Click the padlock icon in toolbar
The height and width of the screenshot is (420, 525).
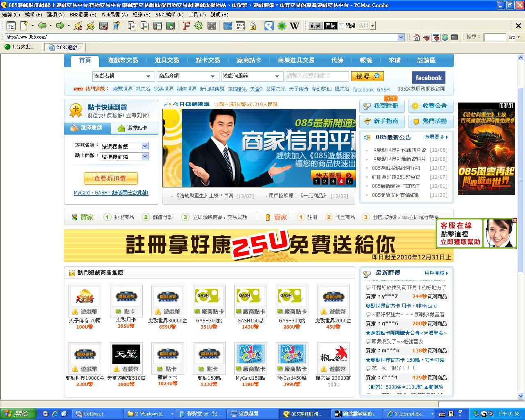pos(253,26)
